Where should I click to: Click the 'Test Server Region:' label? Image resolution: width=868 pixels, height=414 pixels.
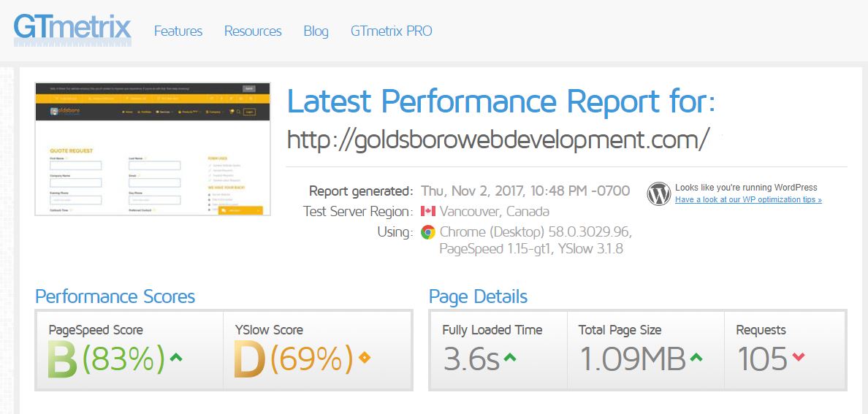point(358,212)
